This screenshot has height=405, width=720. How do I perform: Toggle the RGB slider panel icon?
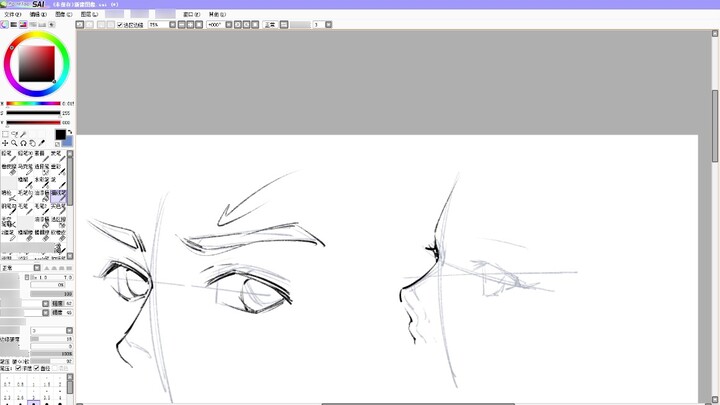coord(14,24)
